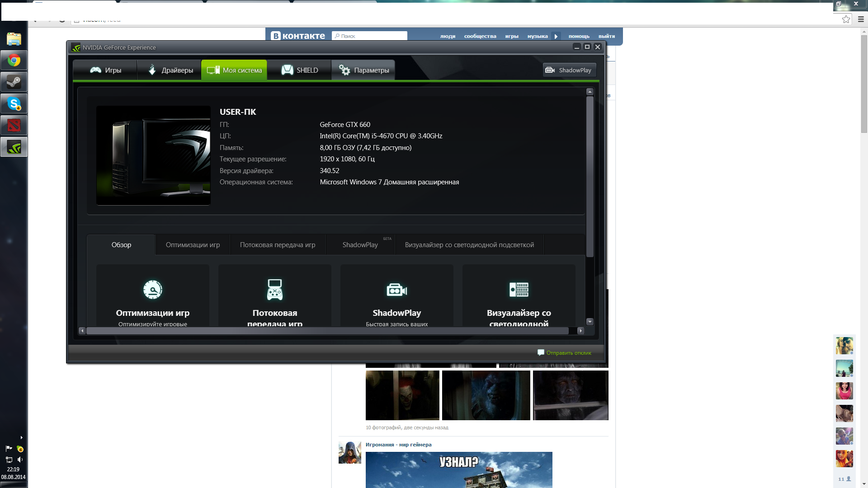The width and height of the screenshot is (868, 488).
Task: Click the top friend avatar in VK chat sidebar
Action: click(x=844, y=346)
